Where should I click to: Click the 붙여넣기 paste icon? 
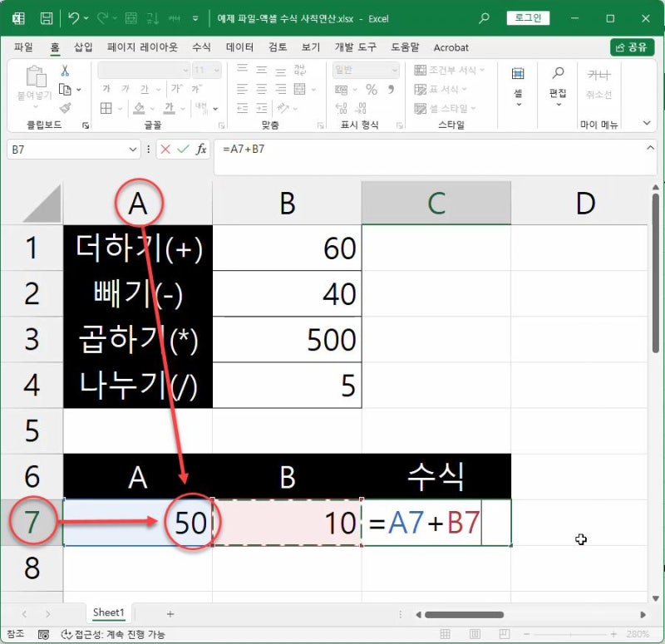pyautogui.click(x=36, y=76)
